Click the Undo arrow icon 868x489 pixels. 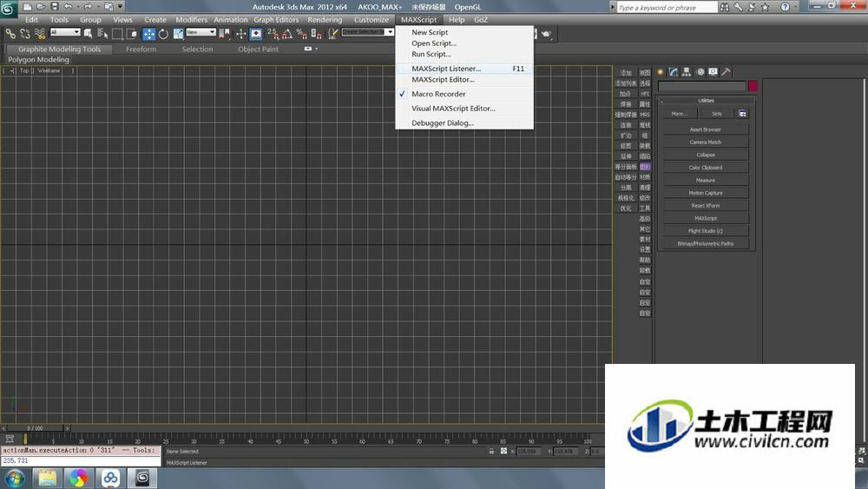pos(68,7)
